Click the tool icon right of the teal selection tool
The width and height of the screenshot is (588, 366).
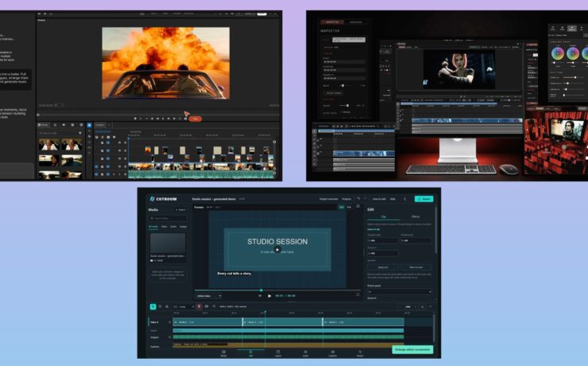(x=160, y=306)
